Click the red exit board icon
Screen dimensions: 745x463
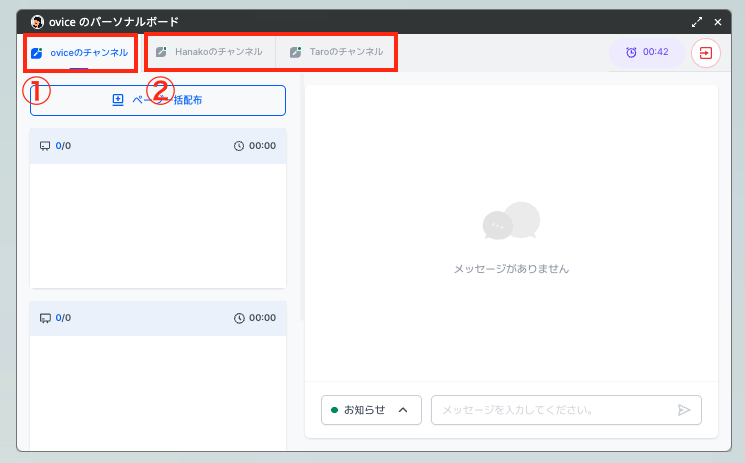point(706,53)
